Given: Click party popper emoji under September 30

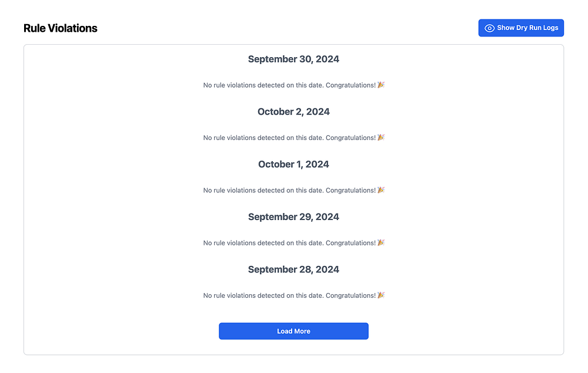Looking at the screenshot, I should coord(381,85).
